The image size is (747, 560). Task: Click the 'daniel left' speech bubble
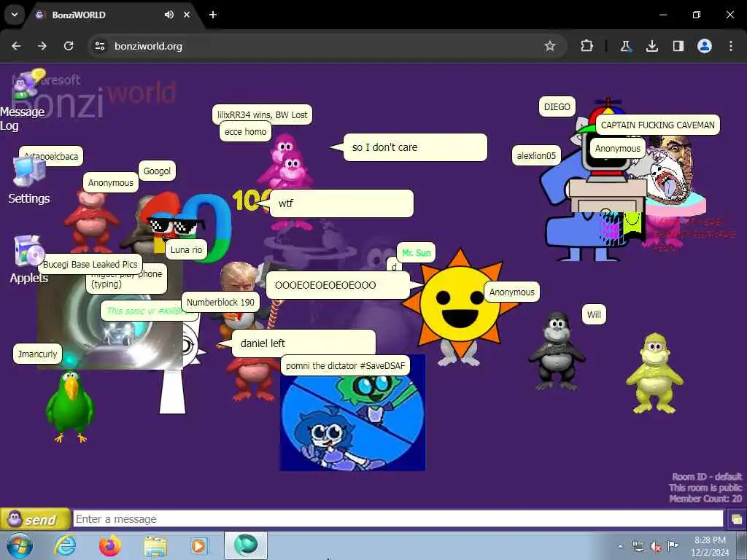click(x=303, y=343)
